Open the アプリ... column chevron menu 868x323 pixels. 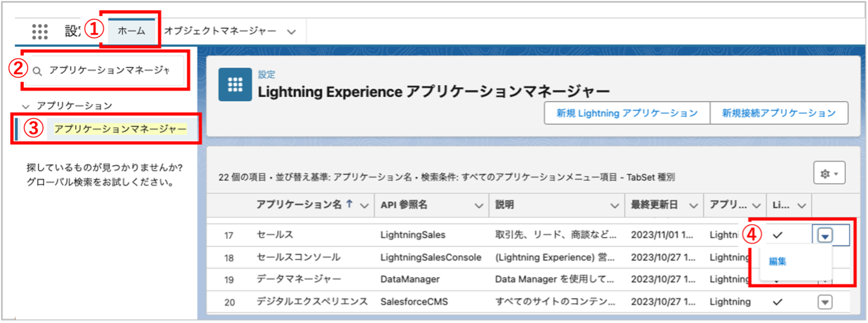756,206
